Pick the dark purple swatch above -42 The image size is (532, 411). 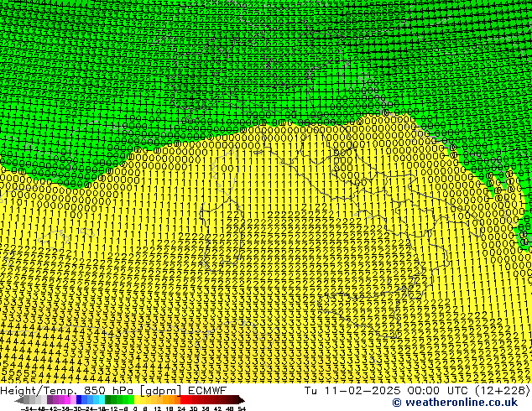[x=50, y=399]
